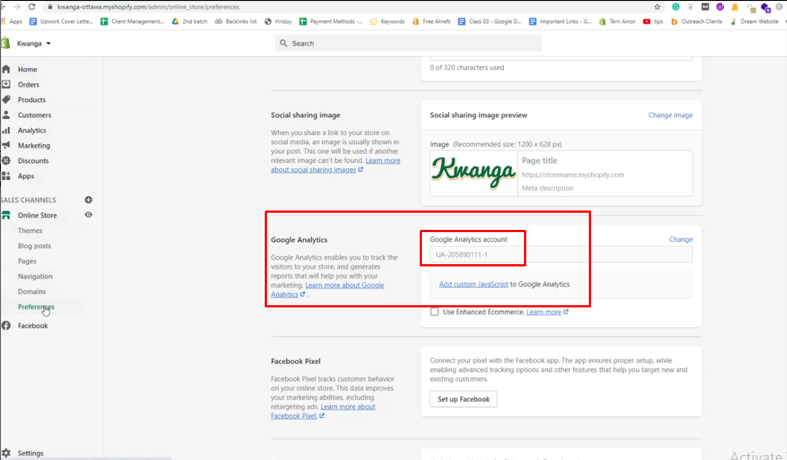
Task: Expand the Kwanga store dropdown
Action: 34,44
